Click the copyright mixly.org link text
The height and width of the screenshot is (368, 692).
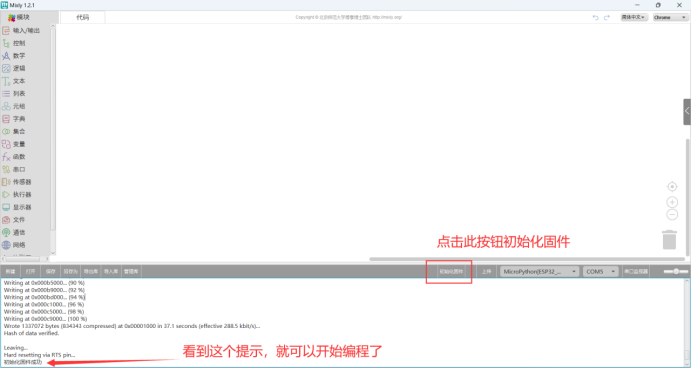[x=349, y=17]
